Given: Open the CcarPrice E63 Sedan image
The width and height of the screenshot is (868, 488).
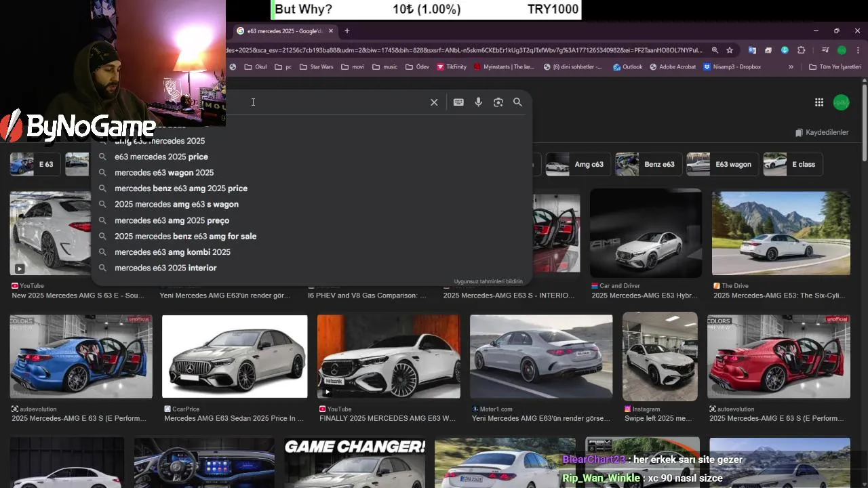Looking at the screenshot, I should [235, 357].
